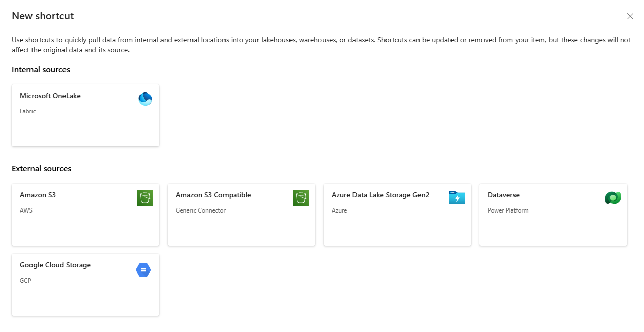Screen dimensions: 644x332
Task: Select the Dataverse card title
Action: (503, 195)
